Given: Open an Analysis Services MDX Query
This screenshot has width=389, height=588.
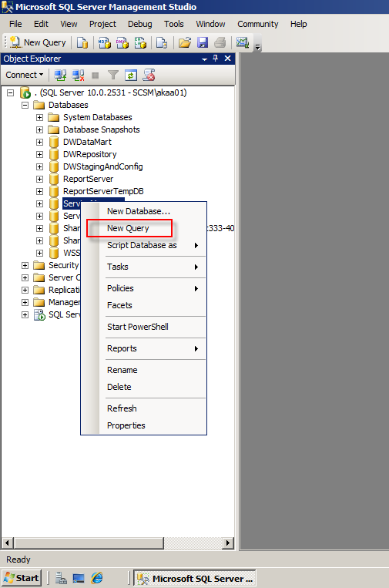Looking at the screenshot, I should (105, 42).
